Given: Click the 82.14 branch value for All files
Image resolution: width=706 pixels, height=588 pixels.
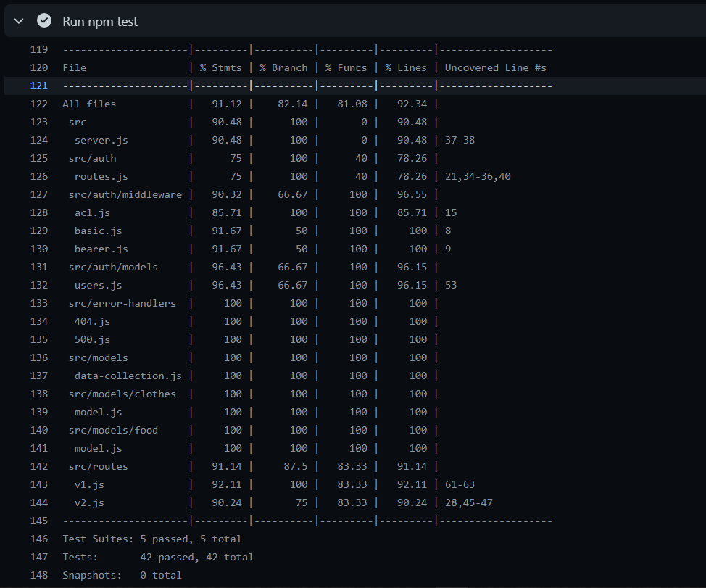Looking at the screenshot, I should coord(293,104).
